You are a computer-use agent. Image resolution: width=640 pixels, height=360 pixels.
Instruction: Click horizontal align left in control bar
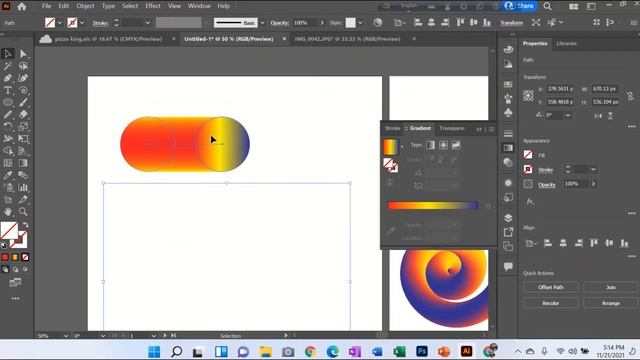pos(418,23)
